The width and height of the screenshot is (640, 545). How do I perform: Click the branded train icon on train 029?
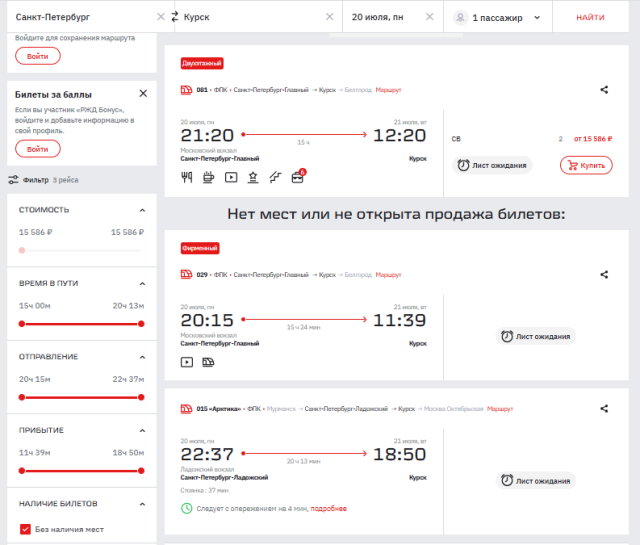point(208,362)
